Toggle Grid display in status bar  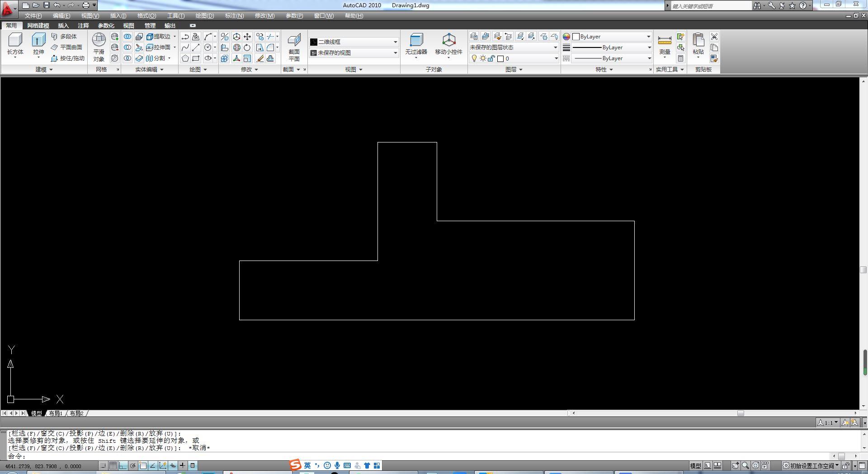click(113, 465)
